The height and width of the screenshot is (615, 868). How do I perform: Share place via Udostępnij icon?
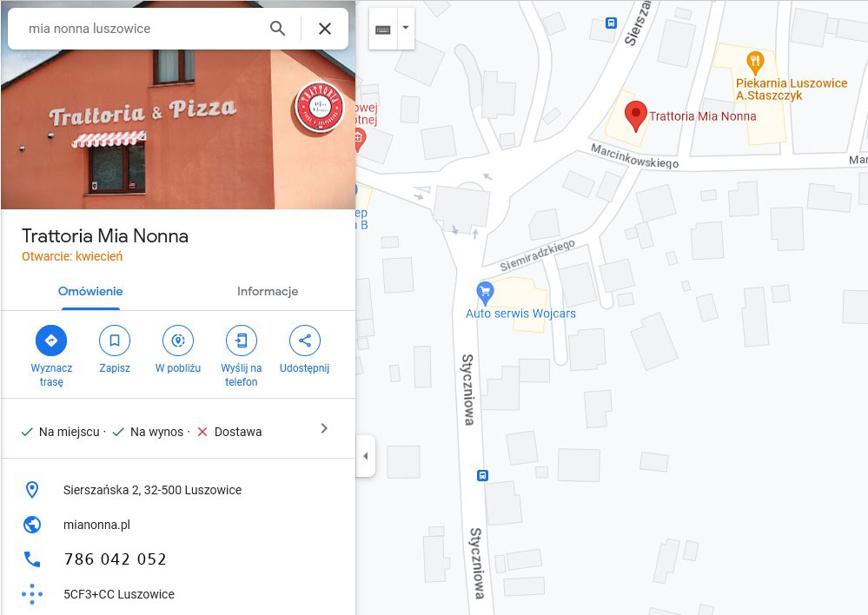tap(304, 340)
